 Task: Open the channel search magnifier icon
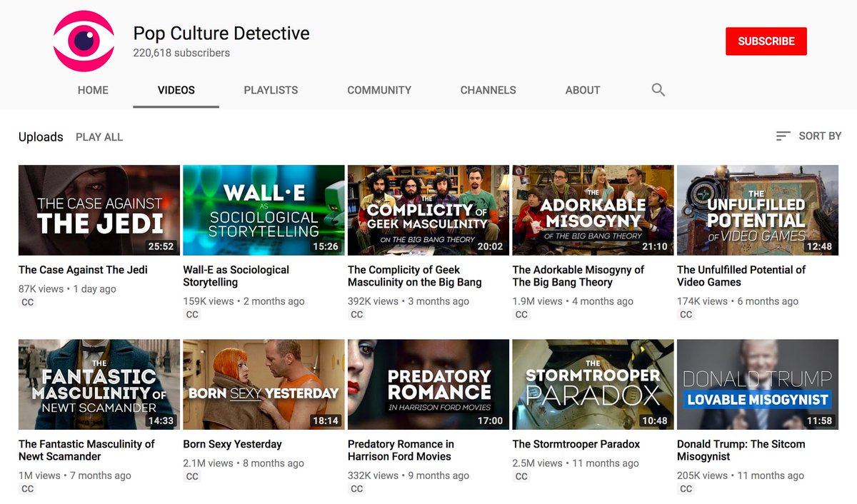pyautogui.click(x=658, y=90)
